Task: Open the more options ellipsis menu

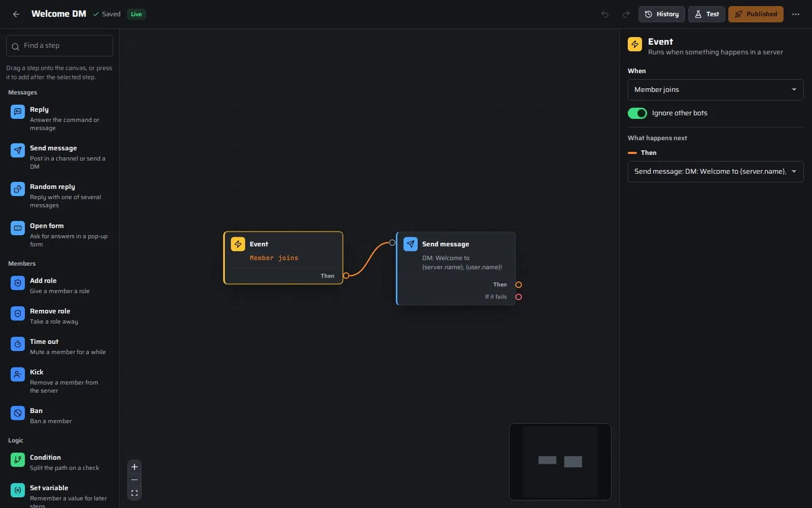Action: [796, 14]
